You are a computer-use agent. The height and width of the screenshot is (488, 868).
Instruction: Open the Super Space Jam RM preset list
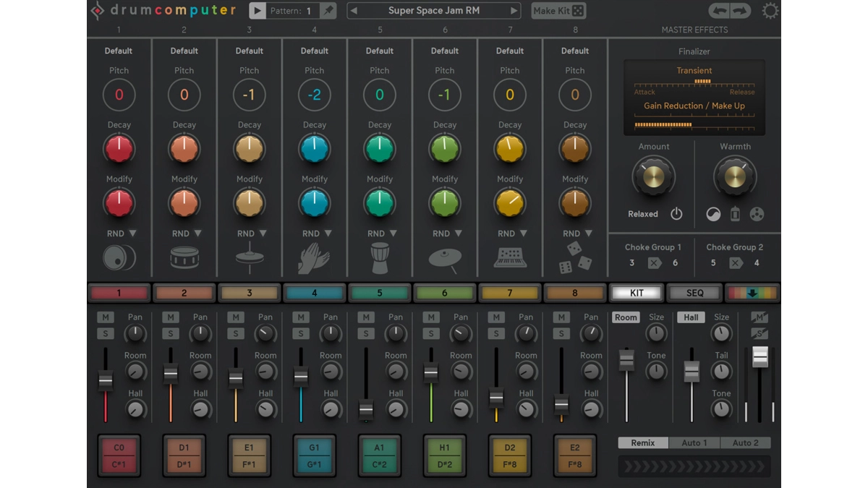(x=434, y=11)
